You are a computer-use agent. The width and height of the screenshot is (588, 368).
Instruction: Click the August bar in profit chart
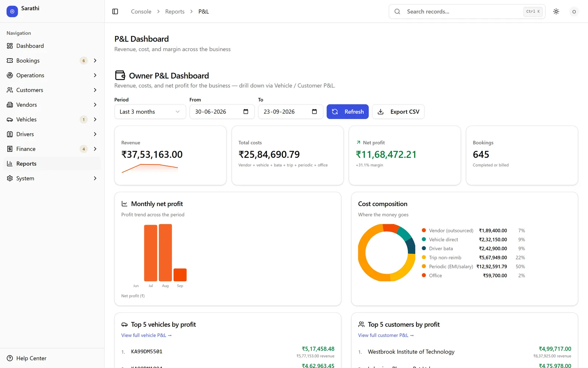[x=165, y=253]
